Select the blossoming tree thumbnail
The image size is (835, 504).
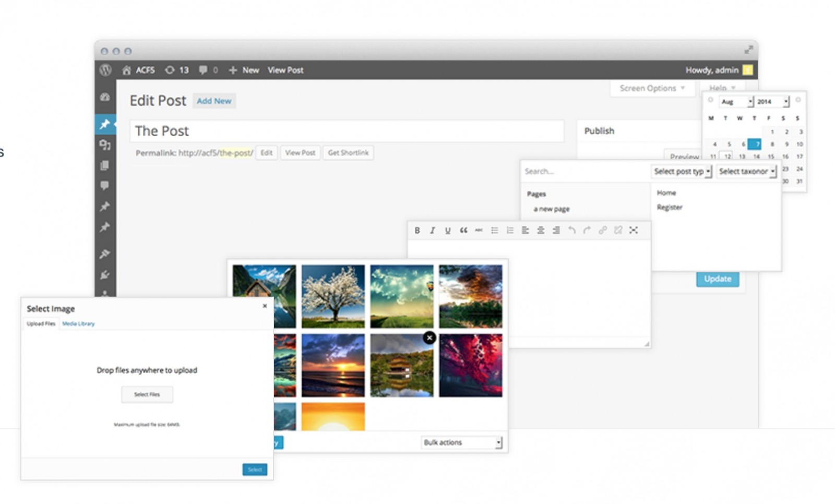pyautogui.click(x=333, y=296)
